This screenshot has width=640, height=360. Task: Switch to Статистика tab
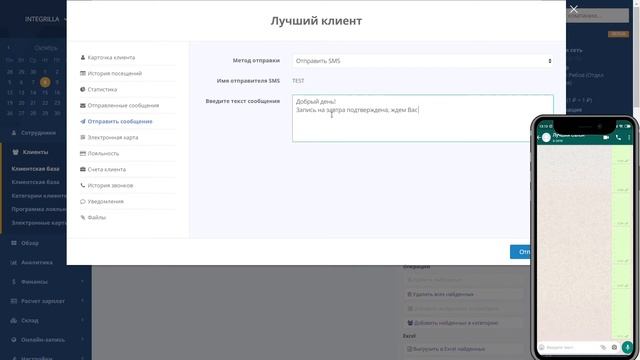click(x=102, y=89)
